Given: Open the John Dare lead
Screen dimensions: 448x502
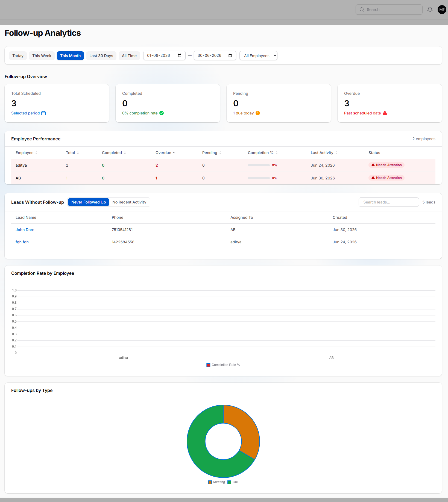Looking at the screenshot, I should coord(25,230).
